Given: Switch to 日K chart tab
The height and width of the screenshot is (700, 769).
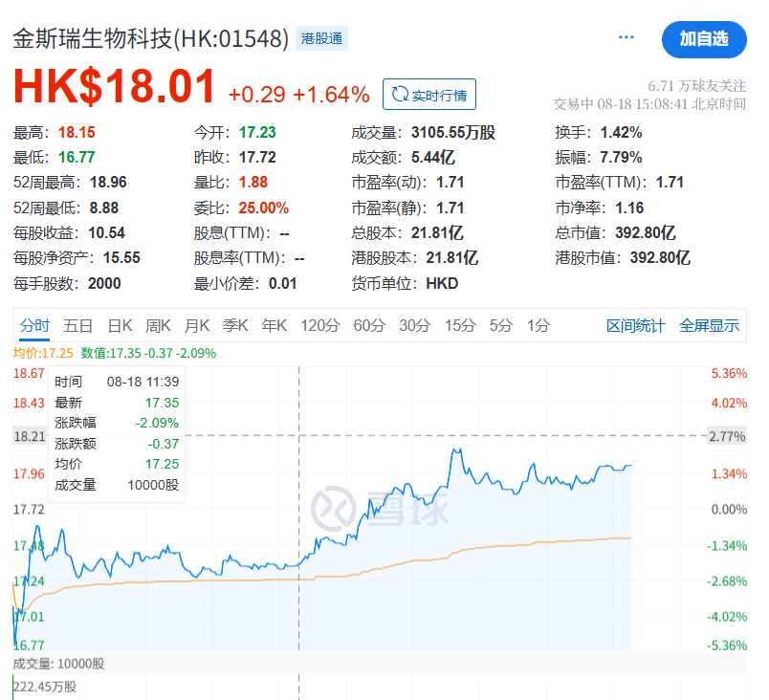Looking at the screenshot, I should click(x=120, y=326).
